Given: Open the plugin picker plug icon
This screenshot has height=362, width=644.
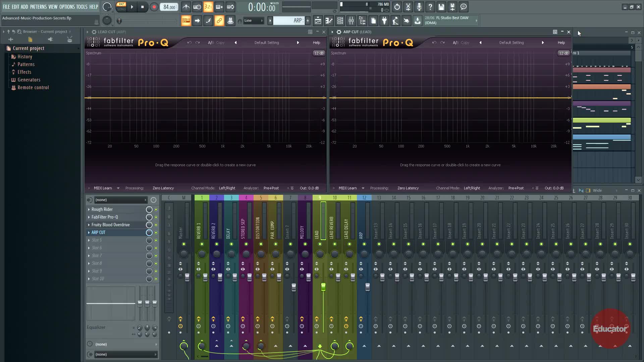Looking at the screenshot, I should 384,21.
